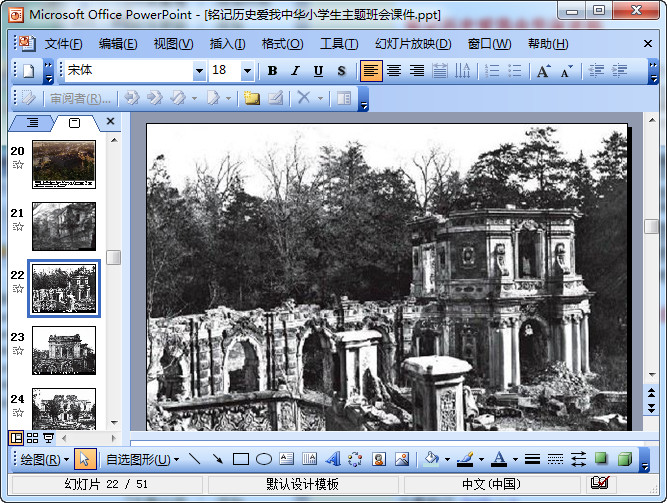Start slide show from current slide
This screenshot has width=667, height=503.
(49, 438)
